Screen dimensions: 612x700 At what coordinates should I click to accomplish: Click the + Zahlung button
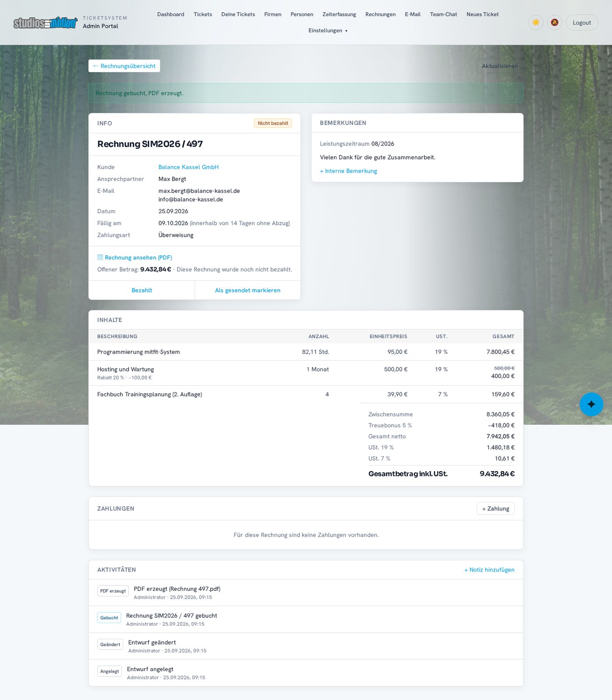pos(496,509)
